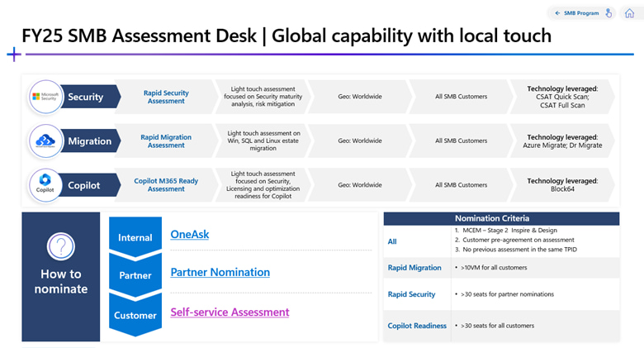Screen dimensions: 644x348
Task: Click the Azure Migrate cloud logo
Action: (x=45, y=141)
